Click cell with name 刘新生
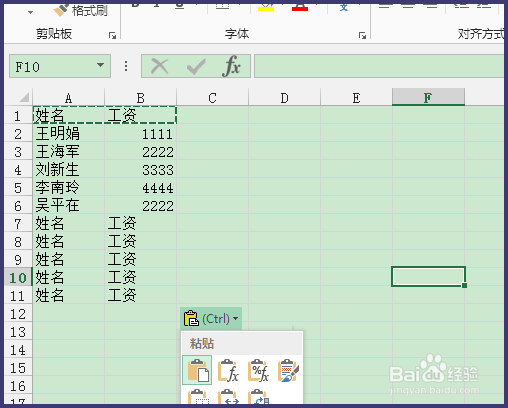The width and height of the screenshot is (508, 408). (x=69, y=170)
